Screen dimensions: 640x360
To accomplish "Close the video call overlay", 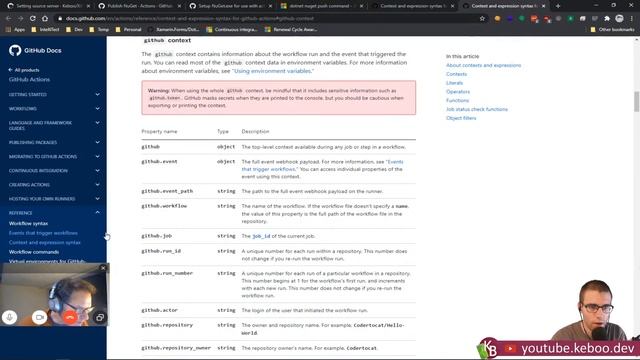I will click(103, 268).
